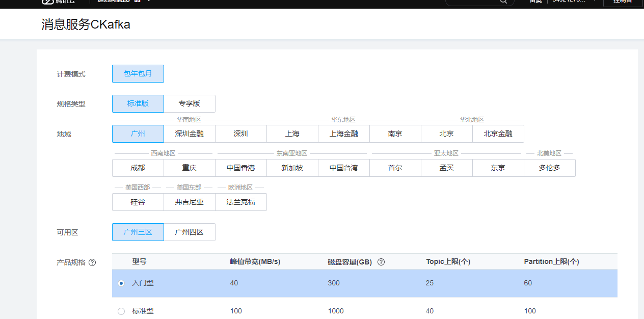This screenshot has height=319, width=644.
Task: Switch the spec type to 标准版
Action: (x=138, y=103)
